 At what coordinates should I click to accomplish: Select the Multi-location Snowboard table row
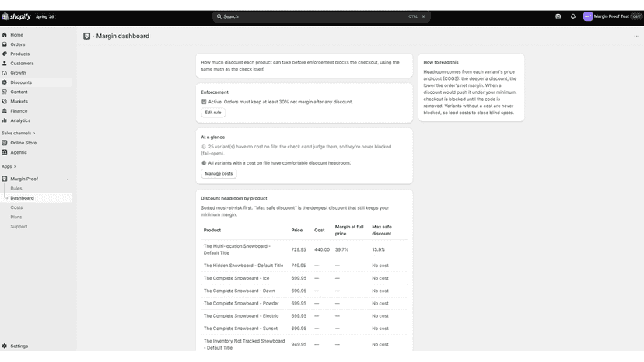pyautogui.click(x=304, y=249)
